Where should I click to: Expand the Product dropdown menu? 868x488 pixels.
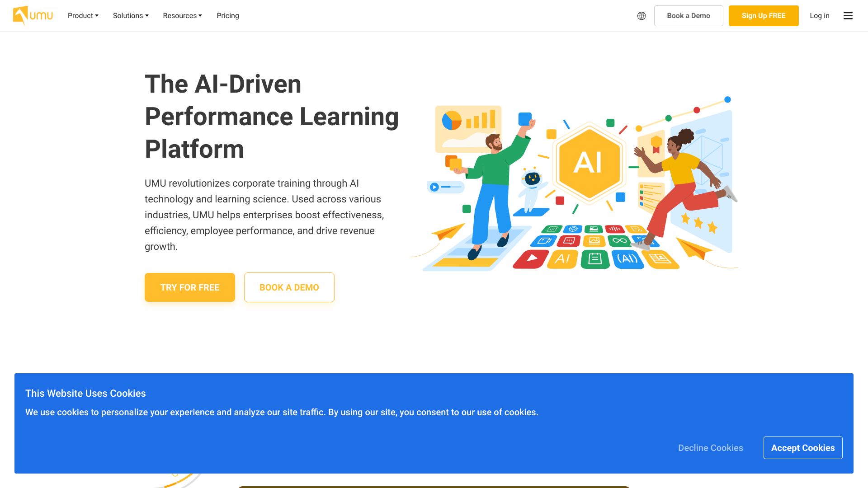click(83, 15)
